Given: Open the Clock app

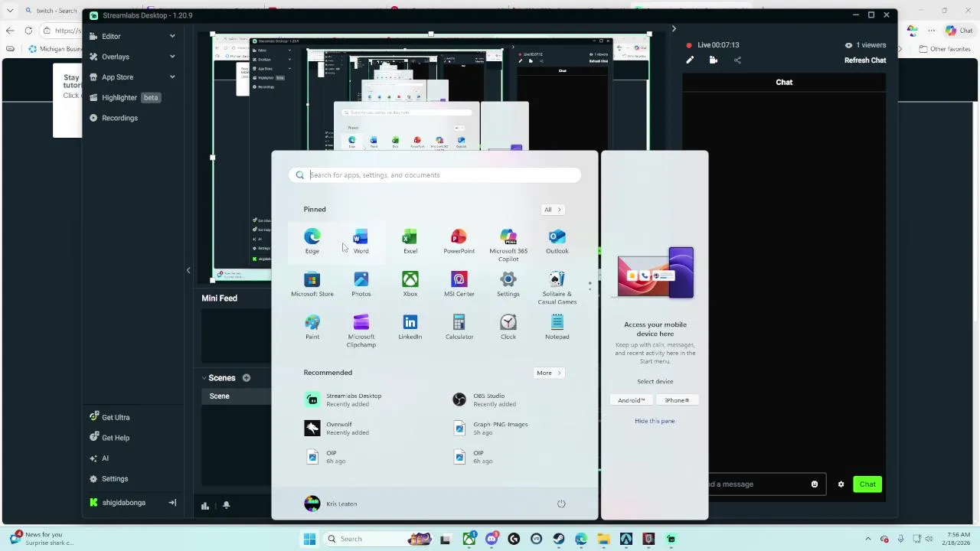Looking at the screenshot, I should click(x=508, y=327).
